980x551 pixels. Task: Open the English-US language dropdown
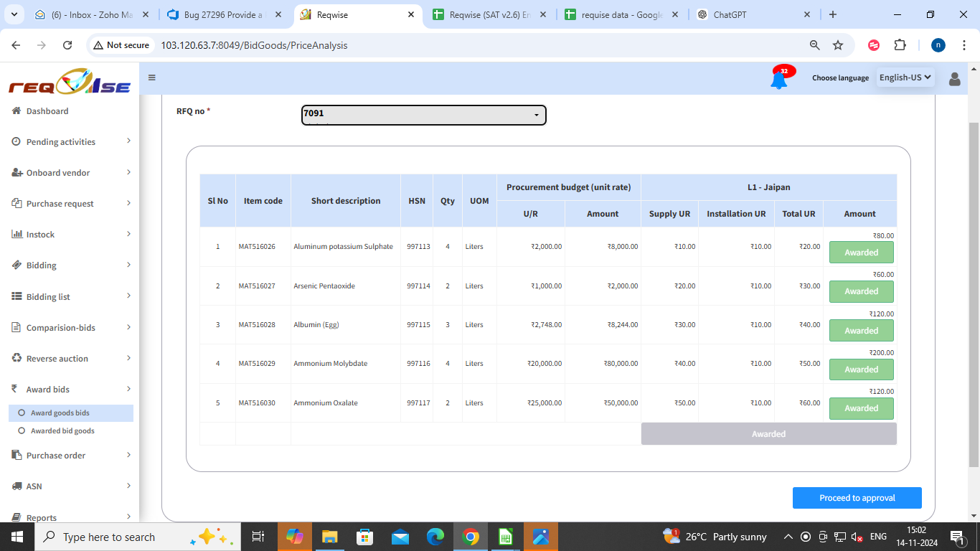(x=905, y=77)
